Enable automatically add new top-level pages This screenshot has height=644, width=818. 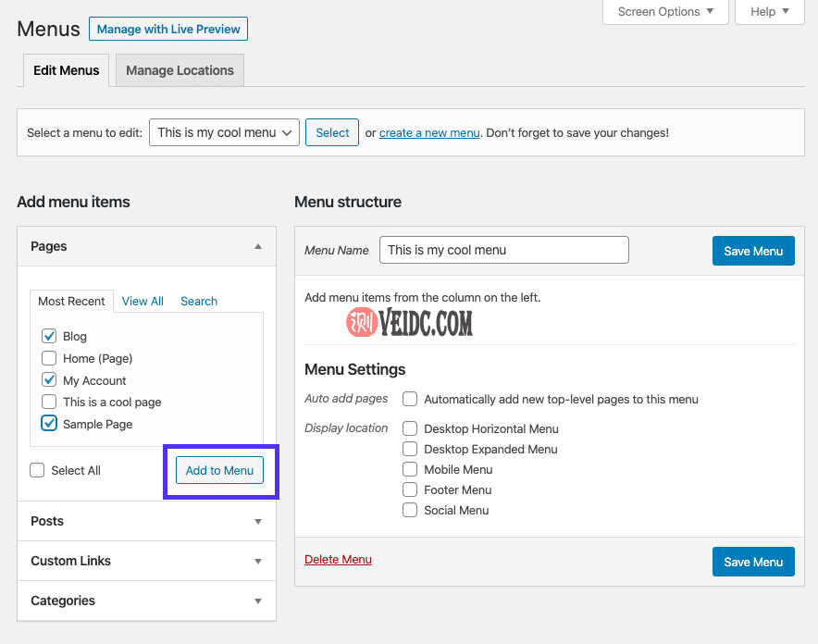(x=410, y=399)
